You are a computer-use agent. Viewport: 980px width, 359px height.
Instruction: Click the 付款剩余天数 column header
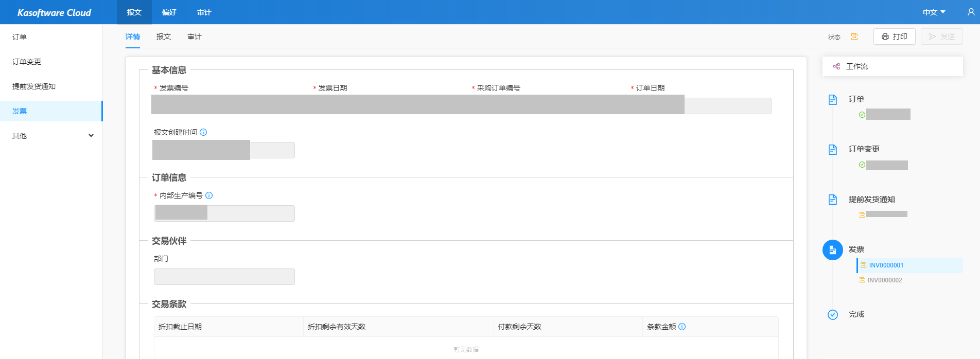click(568, 327)
